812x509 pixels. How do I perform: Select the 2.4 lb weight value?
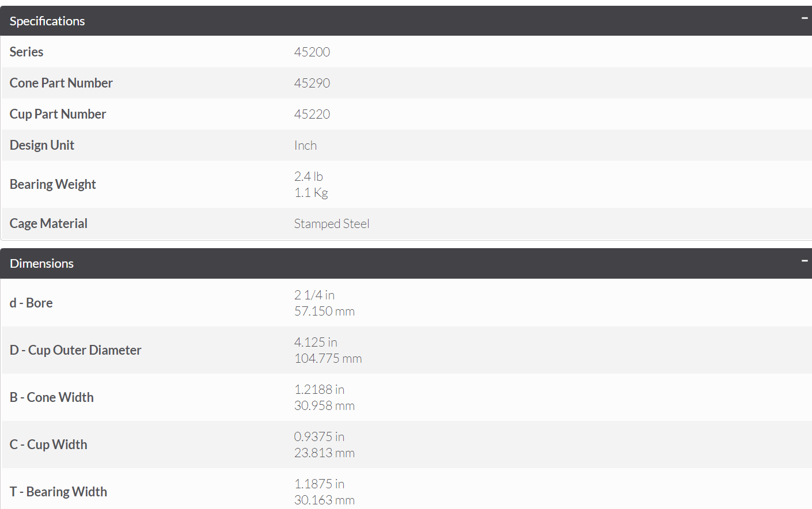309,176
